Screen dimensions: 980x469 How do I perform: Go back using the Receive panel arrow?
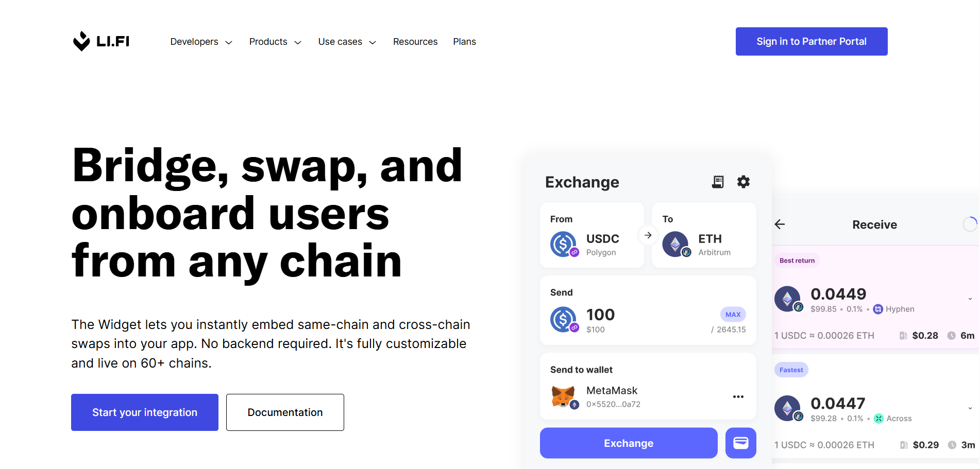click(x=780, y=224)
